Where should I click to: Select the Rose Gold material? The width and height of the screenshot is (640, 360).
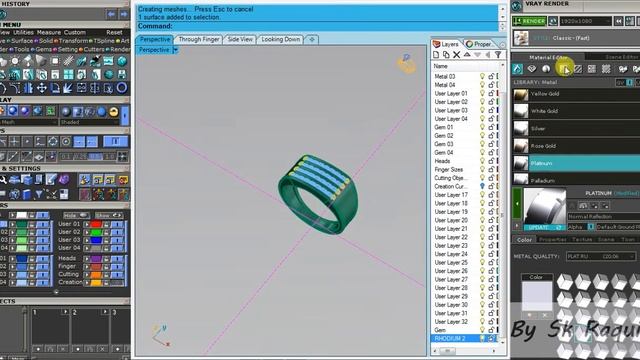point(576,146)
